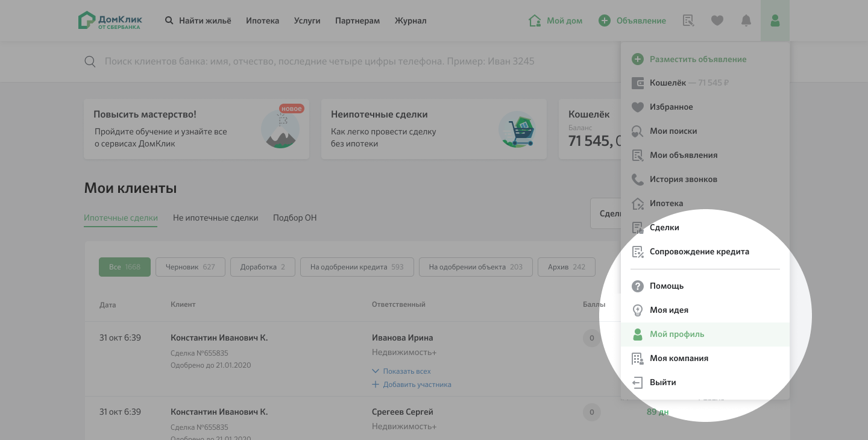
Task: Click Добавить участника link
Action: [x=412, y=385]
